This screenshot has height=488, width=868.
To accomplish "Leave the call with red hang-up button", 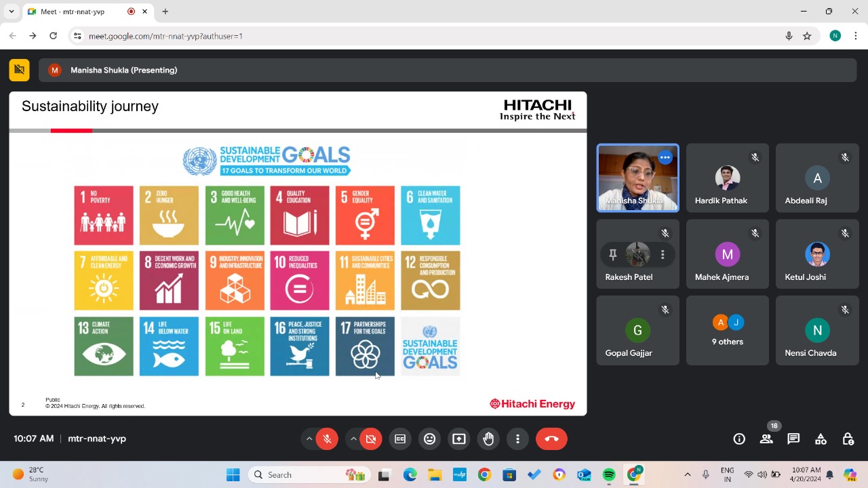I will point(551,439).
